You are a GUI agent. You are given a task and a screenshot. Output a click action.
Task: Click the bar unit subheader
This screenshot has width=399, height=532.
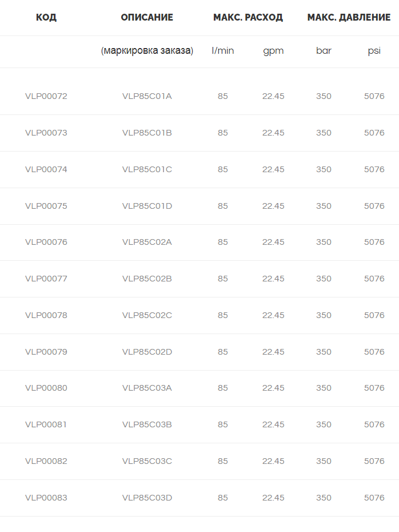pos(324,51)
